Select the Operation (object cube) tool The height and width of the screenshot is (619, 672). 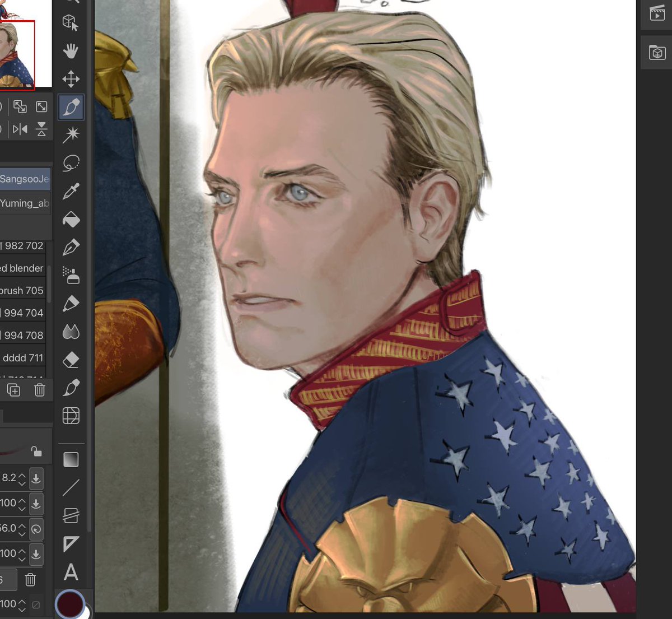(x=71, y=22)
